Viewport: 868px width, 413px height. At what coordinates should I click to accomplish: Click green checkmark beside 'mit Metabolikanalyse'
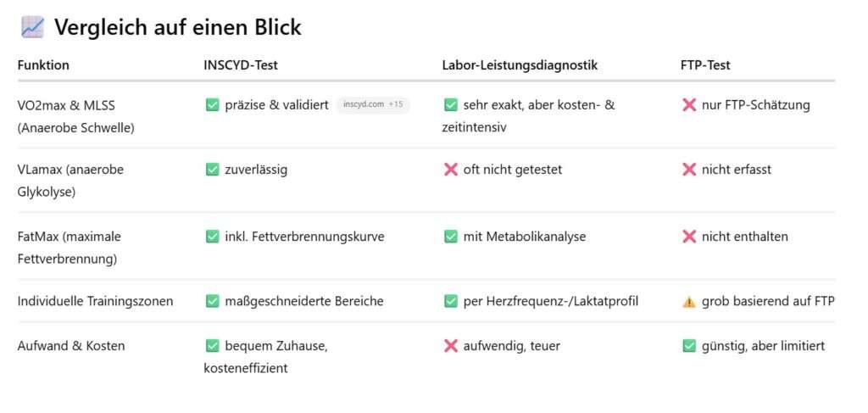451,237
